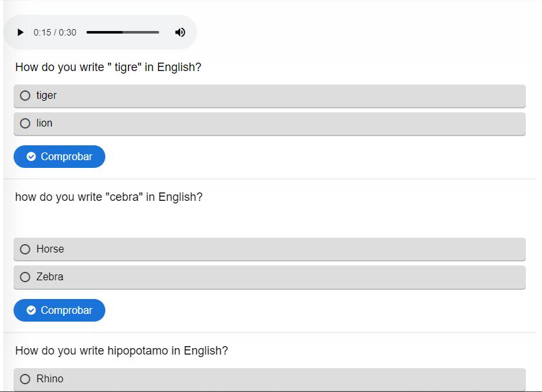
Task: Click the audio progress seek bar
Action: 123,32
